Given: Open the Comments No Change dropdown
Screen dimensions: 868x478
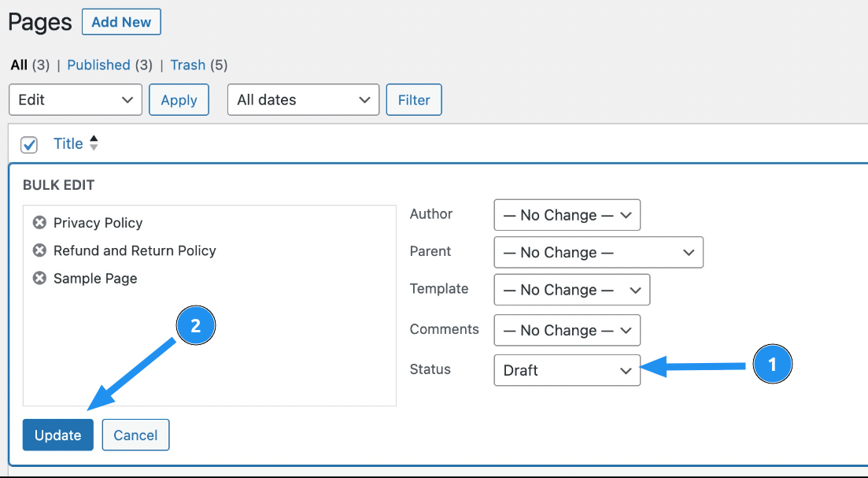Looking at the screenshot, I should point(567,330).
